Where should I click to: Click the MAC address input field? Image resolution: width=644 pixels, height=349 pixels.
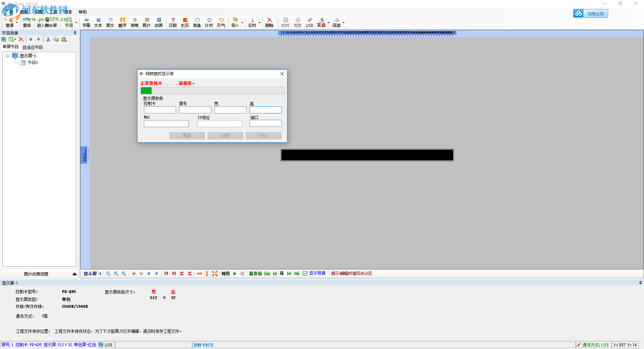[x=166, y=123]
